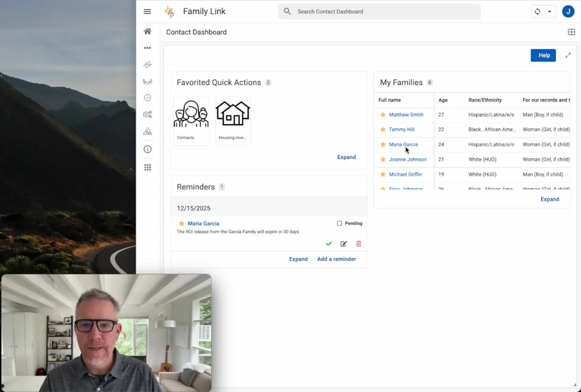
Task: Click Matthew Smith's age 27 cell
Action: [441, 115]
